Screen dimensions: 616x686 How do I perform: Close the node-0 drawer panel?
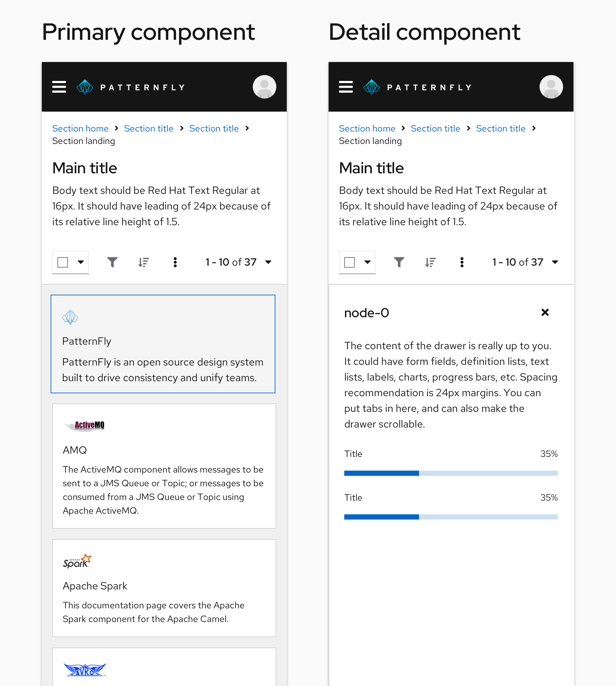click(545, 312)
